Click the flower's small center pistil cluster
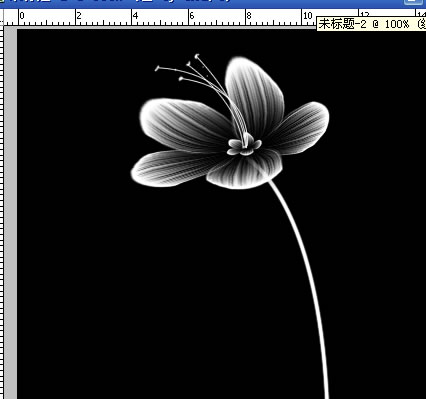The image size is (426, 399). click(244, 147)
